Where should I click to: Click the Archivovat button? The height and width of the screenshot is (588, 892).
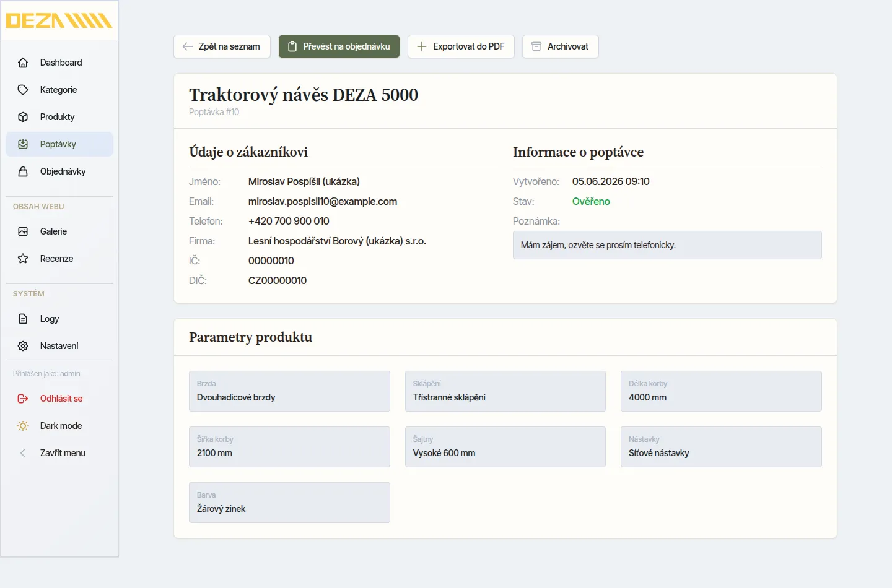pyautogui.click(x=561, y=46)
